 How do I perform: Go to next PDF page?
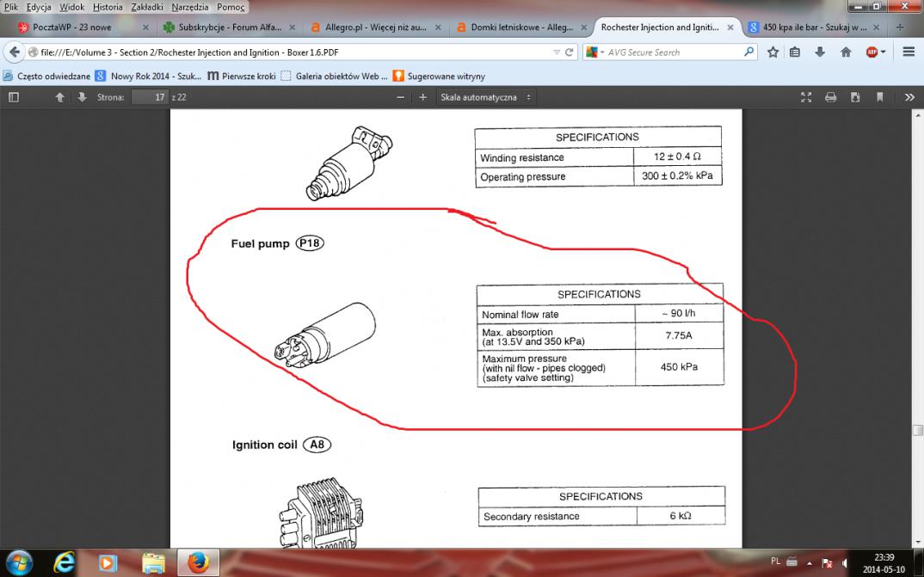click(82, 97)
